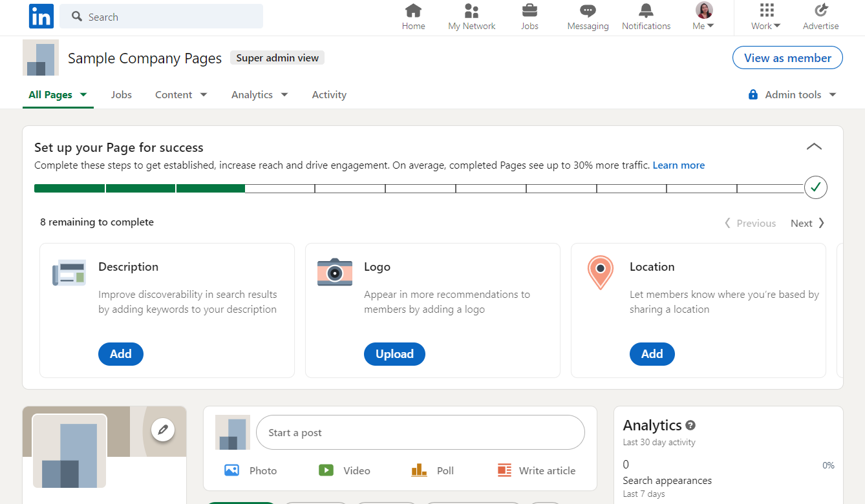
Task: Click the Description card newspaper icon
Action: 69,273
